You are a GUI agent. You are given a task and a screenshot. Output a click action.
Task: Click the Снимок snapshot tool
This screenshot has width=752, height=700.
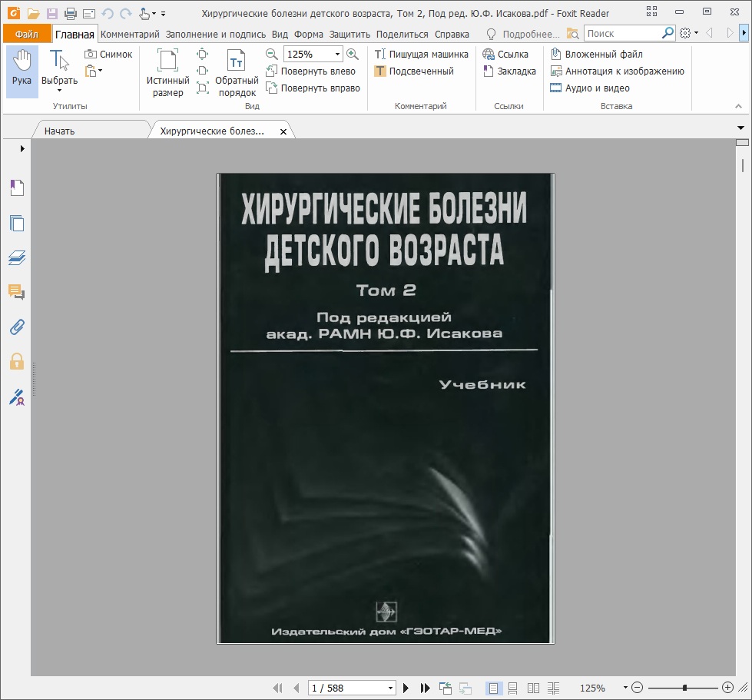point(109,55)
